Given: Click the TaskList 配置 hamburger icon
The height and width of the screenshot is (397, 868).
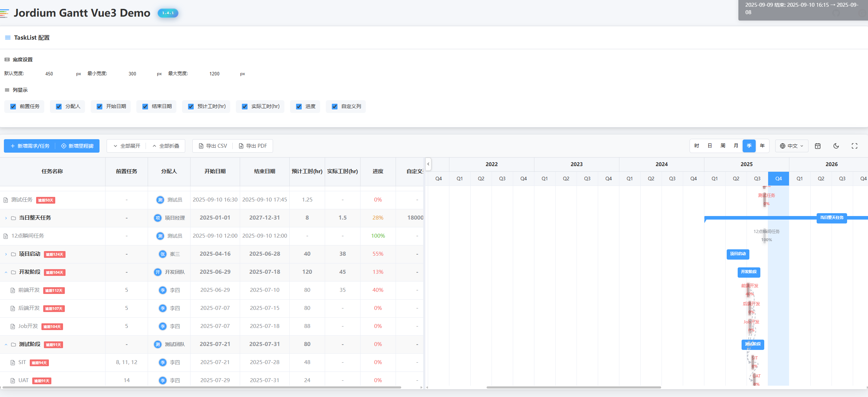Looking at the screenshot, I should (x=7, y=38).
